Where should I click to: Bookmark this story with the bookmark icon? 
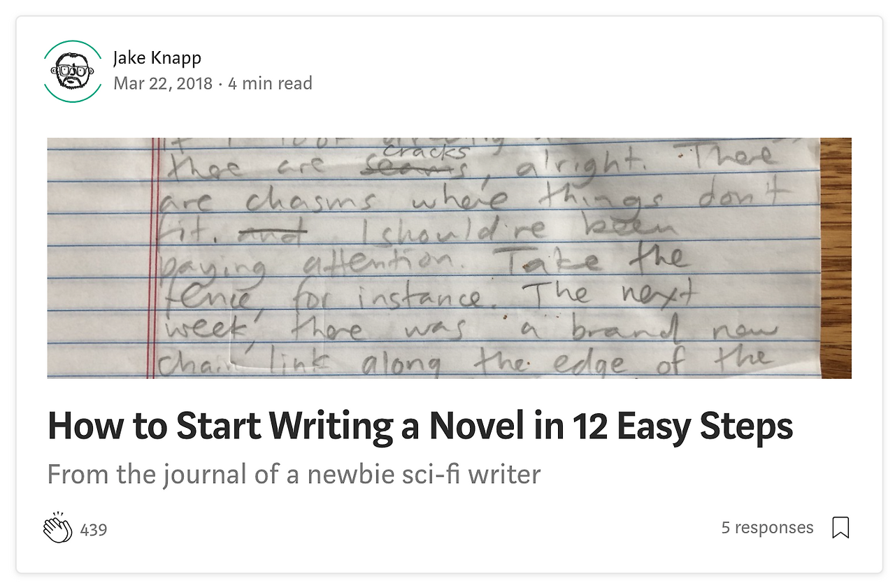840,528
